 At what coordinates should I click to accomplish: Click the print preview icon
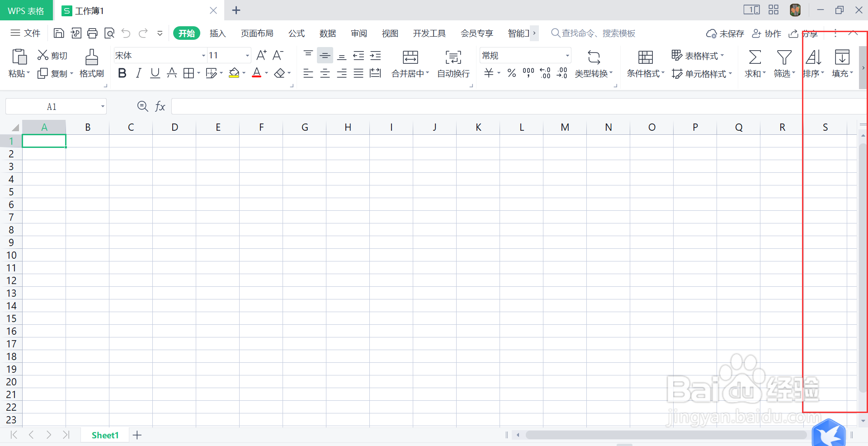(x=109, y=33)
